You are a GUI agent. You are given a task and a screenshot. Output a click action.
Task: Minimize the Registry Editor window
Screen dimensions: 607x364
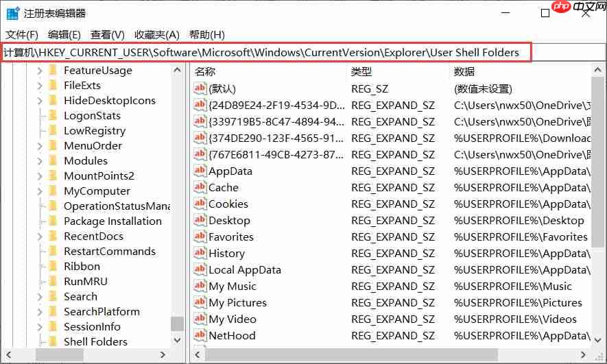pyautogui.click(x=505, y=13)
